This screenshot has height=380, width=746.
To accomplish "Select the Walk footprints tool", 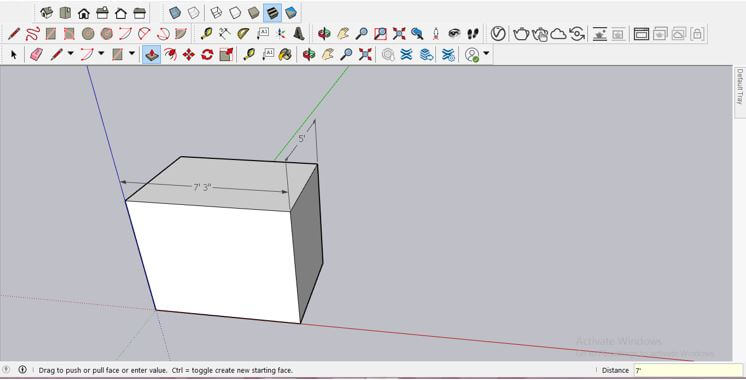I will coord(472,34).
